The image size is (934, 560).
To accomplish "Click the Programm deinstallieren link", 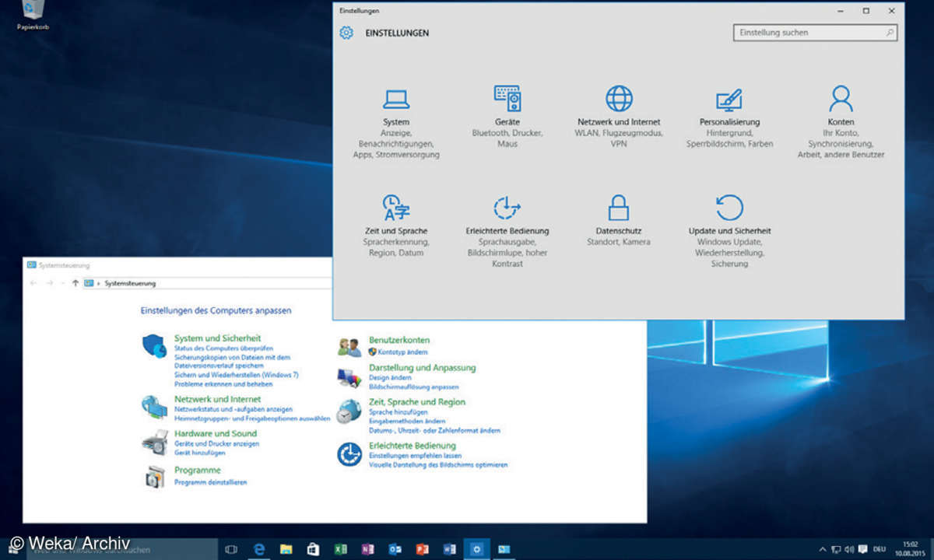I will click(210, 482).
